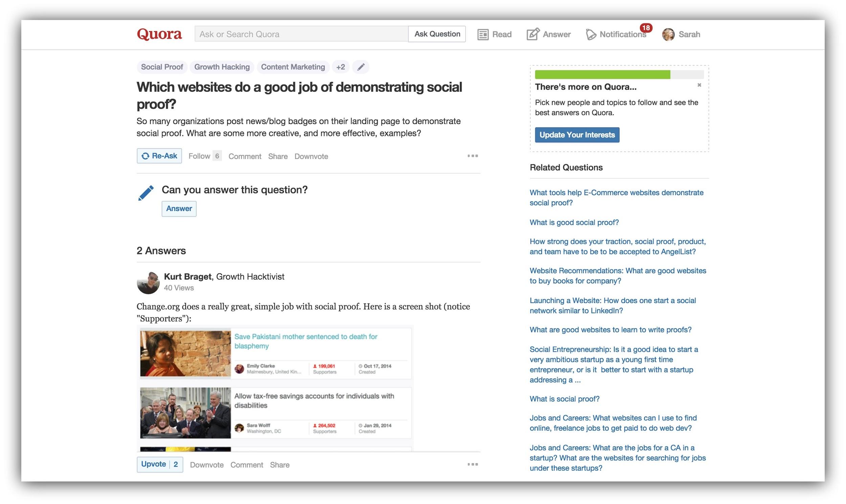Open 'What tools help E-Commerce websites' question
The image size is (846, 504).
tap(616, 198)
